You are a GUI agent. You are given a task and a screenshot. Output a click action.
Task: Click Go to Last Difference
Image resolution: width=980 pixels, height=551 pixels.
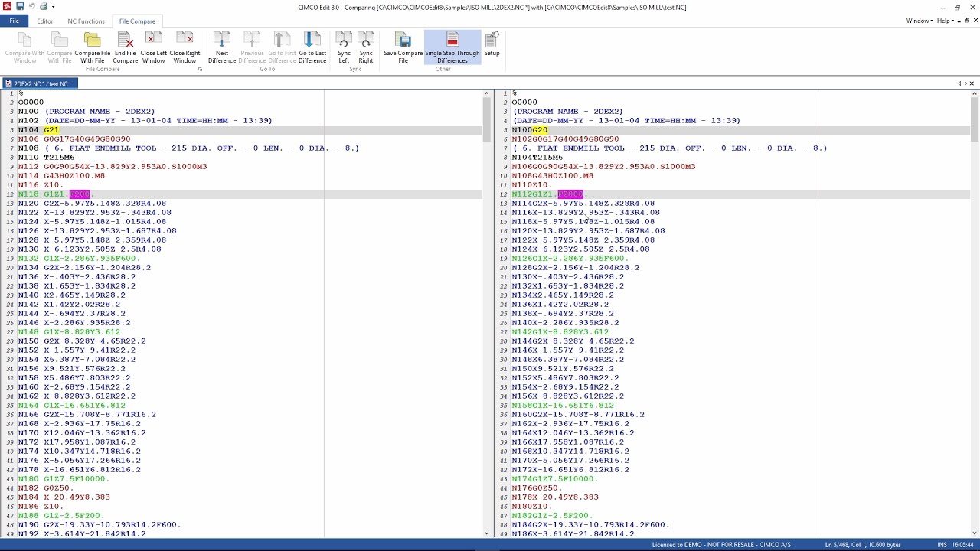coord(312,47)
